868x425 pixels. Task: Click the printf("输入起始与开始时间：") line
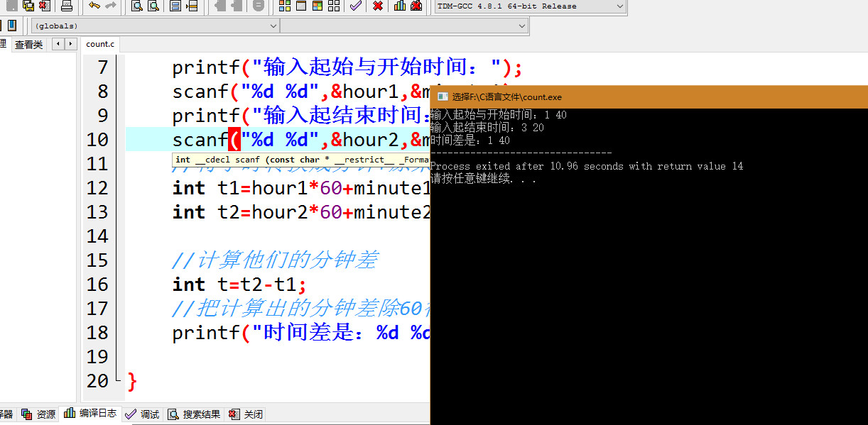[x=347, y=67]
